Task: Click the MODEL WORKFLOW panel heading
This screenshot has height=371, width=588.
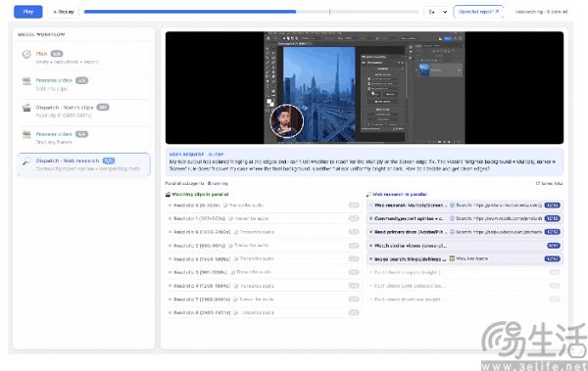Action: 41,34
